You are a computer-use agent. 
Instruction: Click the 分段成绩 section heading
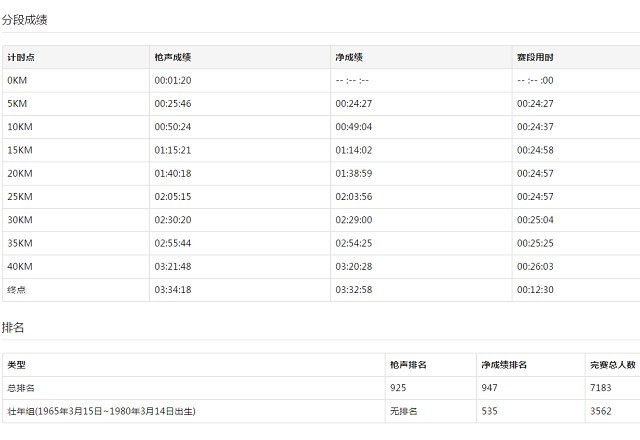coord(25,20)
